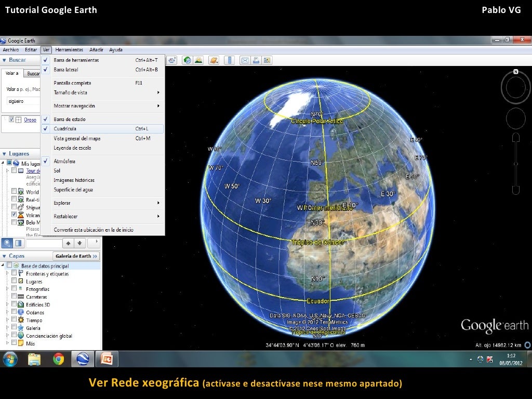Click the Lugares filter text field
532x399 pixels.
point(44,243)
